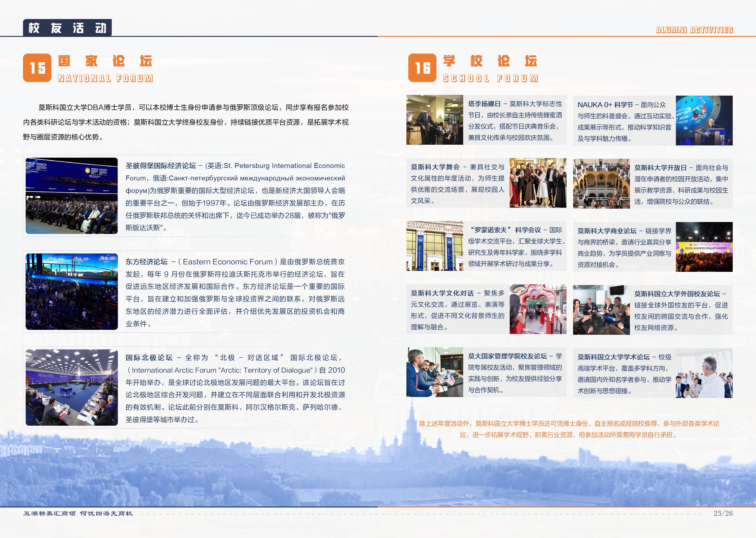Open the International Arctic Forum photo
Viewport: 756px width, 538px height.
(x=72, y=387)
